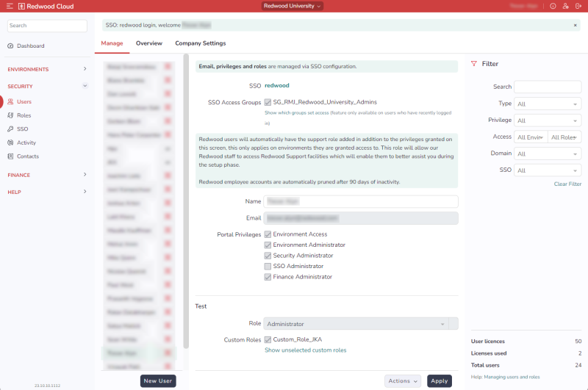Open user account settings icon in header
The width and height of the screenshot is (588, 390).
click(564, 6)
